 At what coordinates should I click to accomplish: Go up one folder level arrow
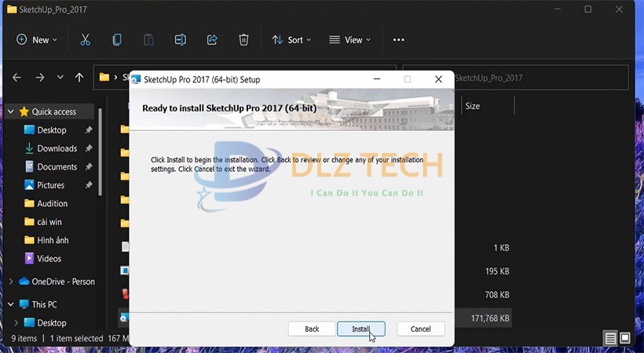[79, 78]
